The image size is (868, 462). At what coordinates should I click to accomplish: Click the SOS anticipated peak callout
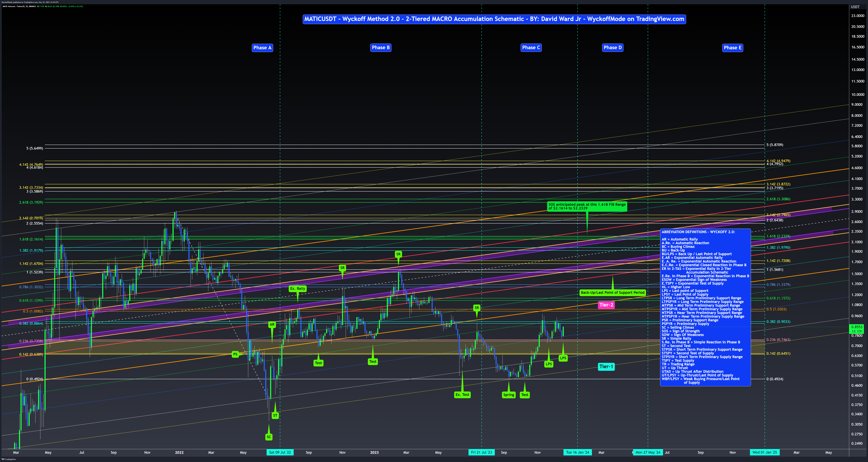[x=587, y=206]
